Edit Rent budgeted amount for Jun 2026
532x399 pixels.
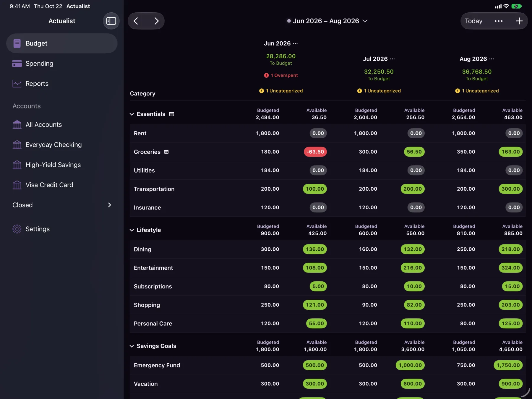tap(267, 133)
